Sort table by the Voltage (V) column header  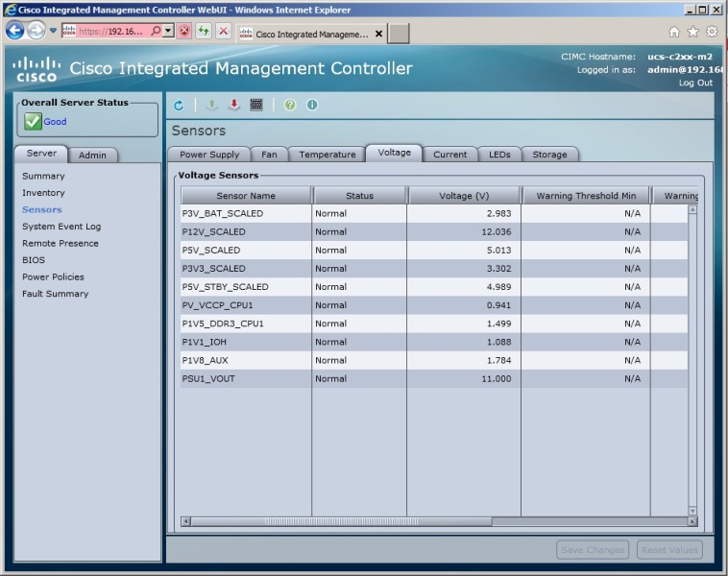(x=463, y=196)
